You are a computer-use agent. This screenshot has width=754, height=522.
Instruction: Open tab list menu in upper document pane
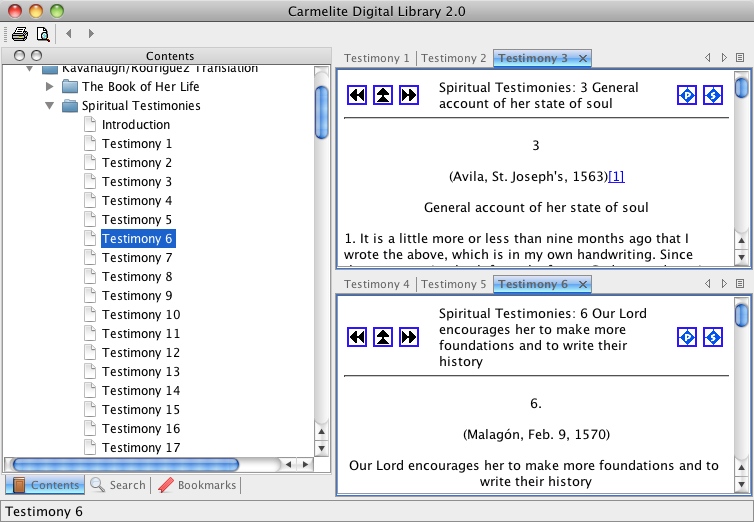tap(739, 58)
